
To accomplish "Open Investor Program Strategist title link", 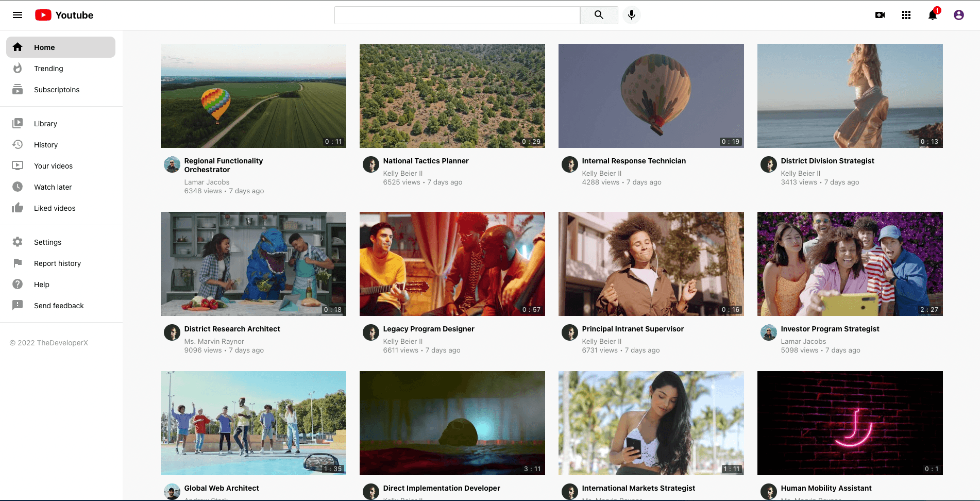I will click(830, 329).
